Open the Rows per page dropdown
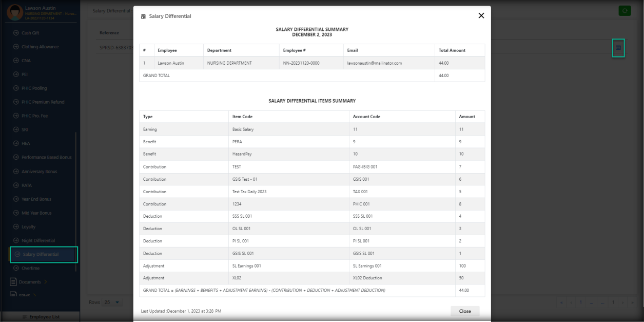The image size is (644, 322). click(112, 302)
